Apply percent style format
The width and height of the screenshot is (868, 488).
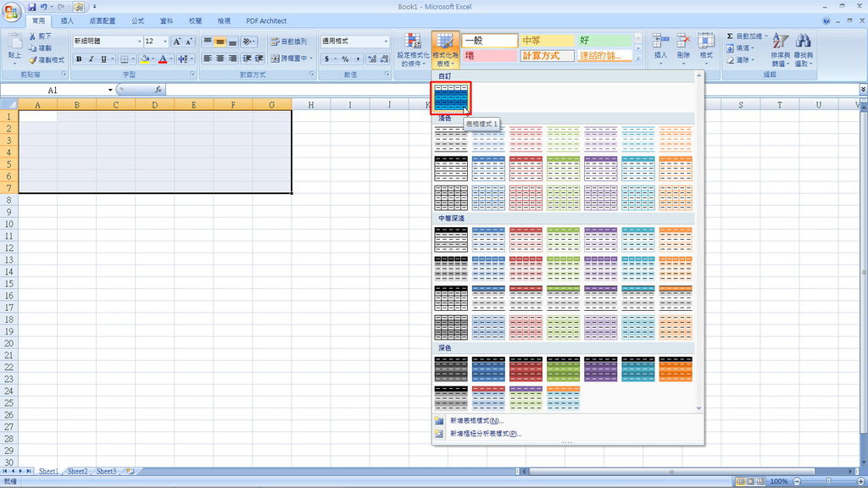(345, 58)
